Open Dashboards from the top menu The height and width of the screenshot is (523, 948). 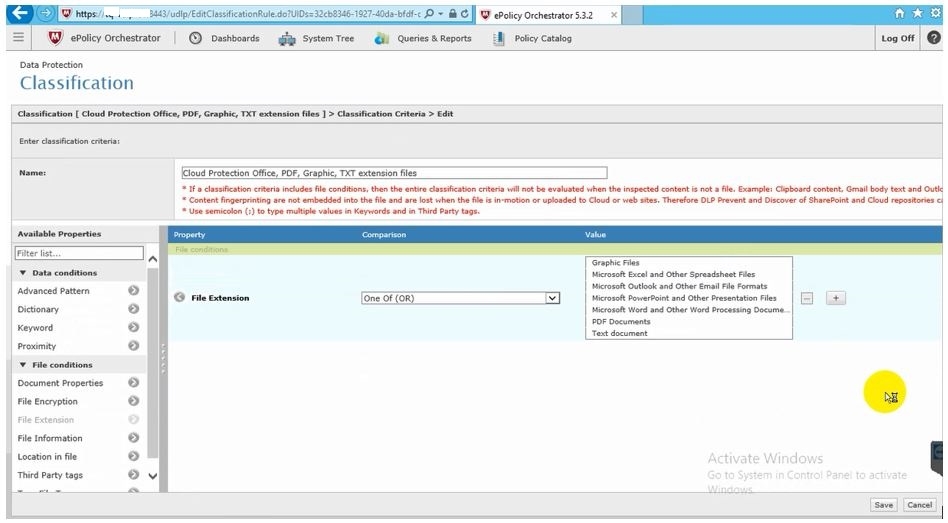coord(225,38)
